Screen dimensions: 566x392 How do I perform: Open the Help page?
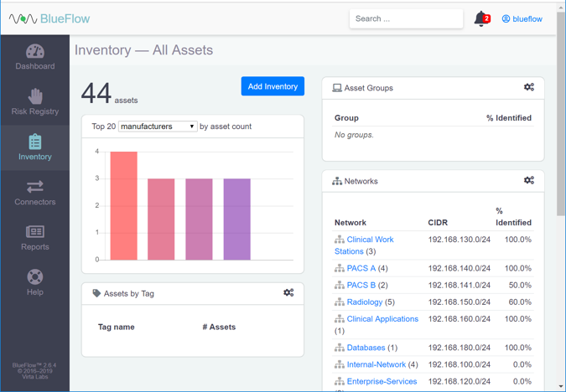[x=34, y=284]
